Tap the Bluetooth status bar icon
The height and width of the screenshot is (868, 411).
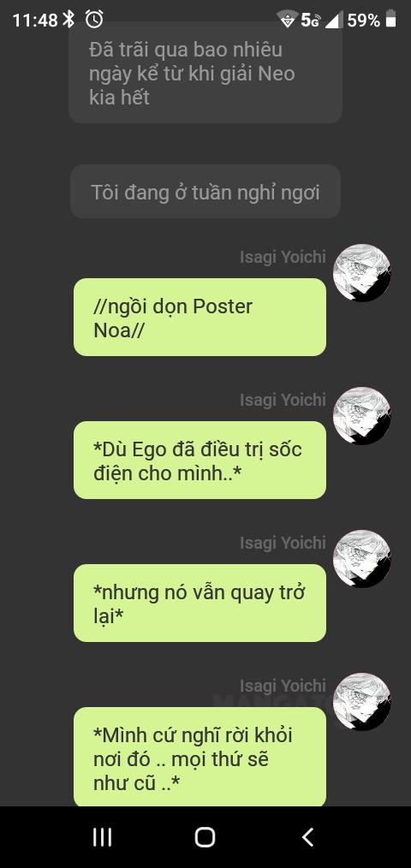tap(68, 20)
